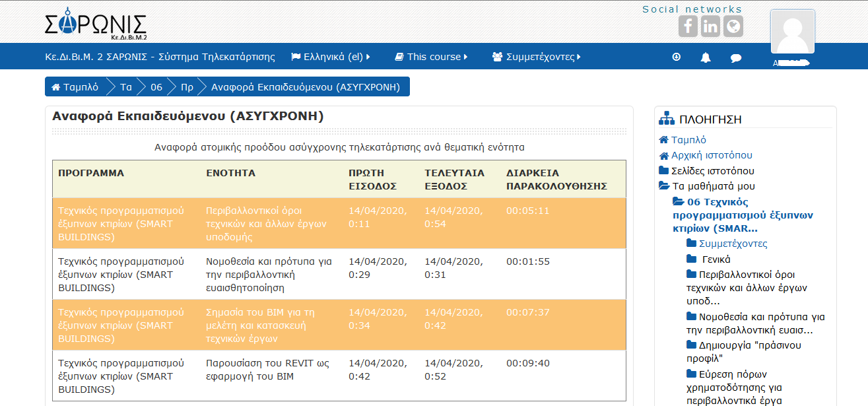The width and height of the screenshot is (868, 406).
Task: Open the messages chat bubble icon
Action: [x=736, y=57]
